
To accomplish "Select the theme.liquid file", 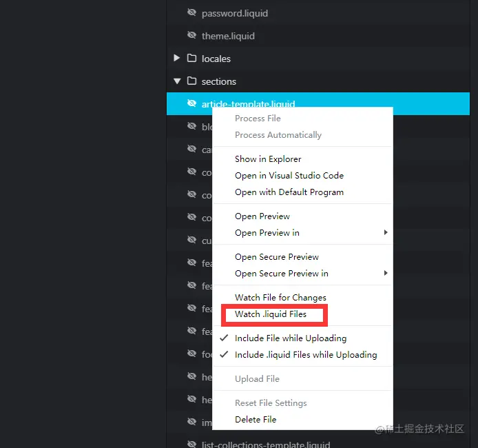I will pos(228,36).
